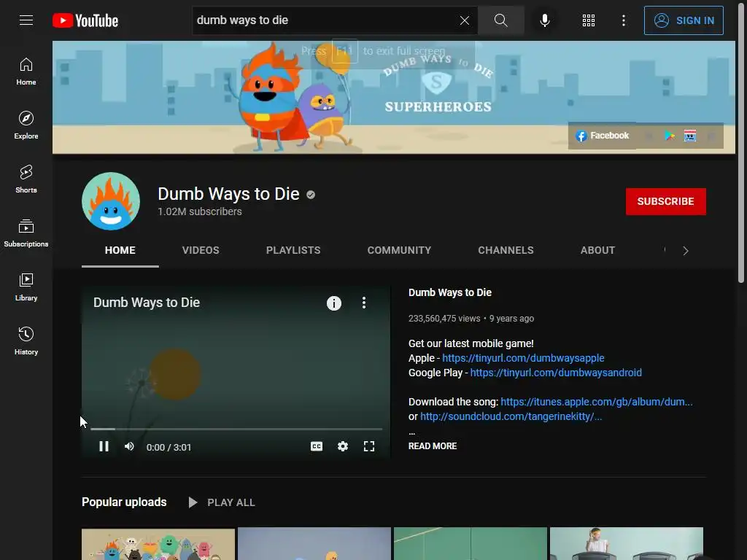Pause the featured video
This screenshot has width=747, height=560.
point(104,447)
